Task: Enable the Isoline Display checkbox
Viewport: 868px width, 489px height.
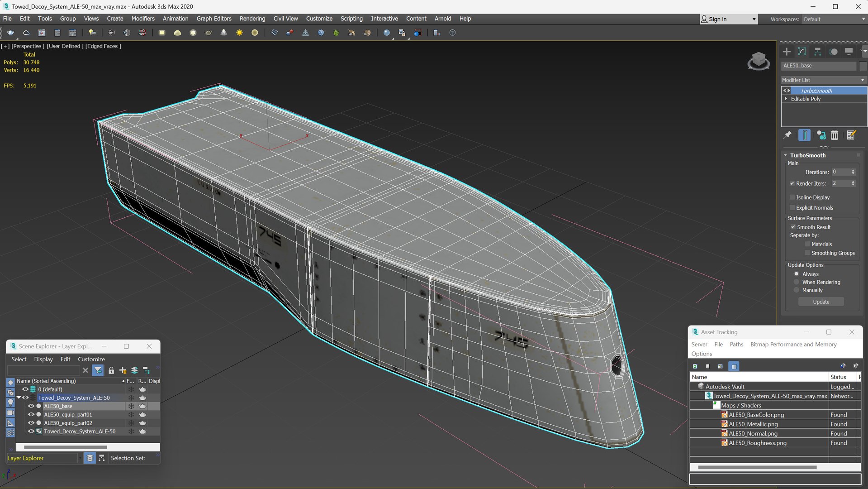Action: coord(792,197)
